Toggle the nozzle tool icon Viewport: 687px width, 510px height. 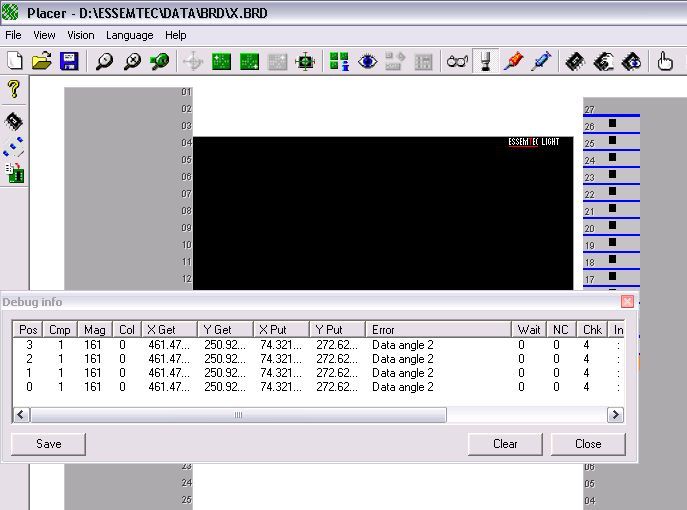485,61
